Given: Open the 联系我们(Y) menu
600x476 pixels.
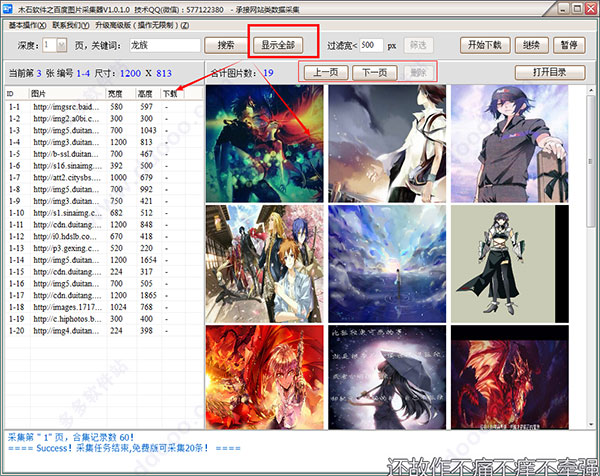Looking at the screenshot, I should [x=71, y=25].
